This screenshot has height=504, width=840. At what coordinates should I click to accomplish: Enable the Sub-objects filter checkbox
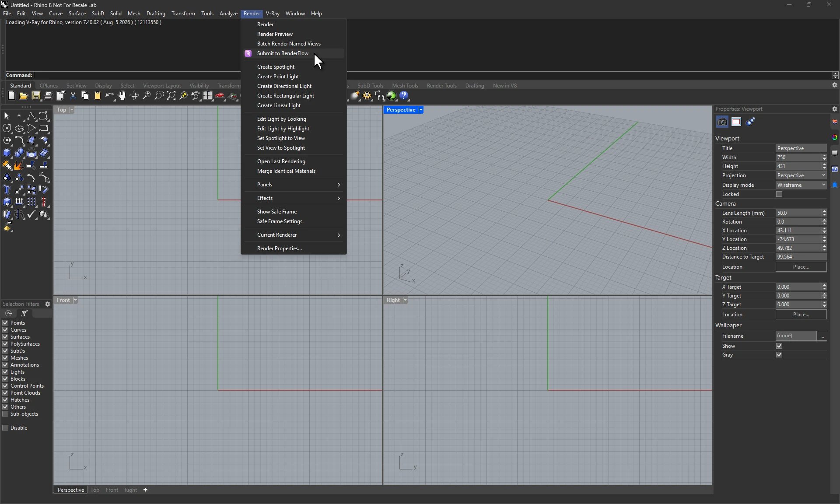[x=6, y=414]
